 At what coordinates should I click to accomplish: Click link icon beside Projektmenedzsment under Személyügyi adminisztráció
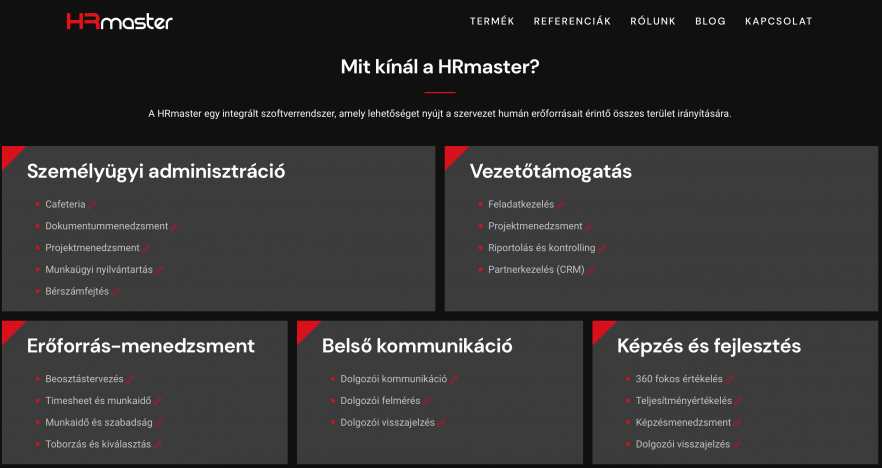pos(146,249)
